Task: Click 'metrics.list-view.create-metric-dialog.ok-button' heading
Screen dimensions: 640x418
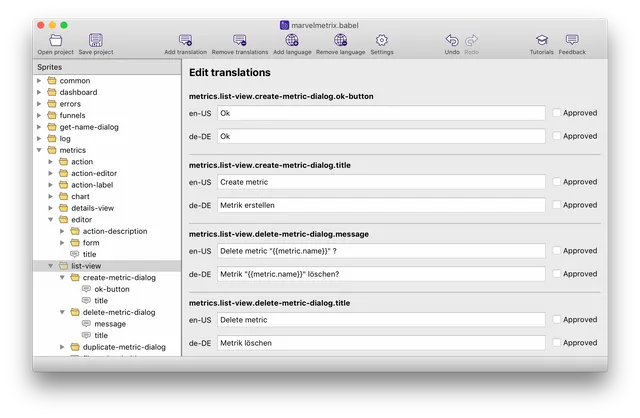Action: (x=281, y=96)
